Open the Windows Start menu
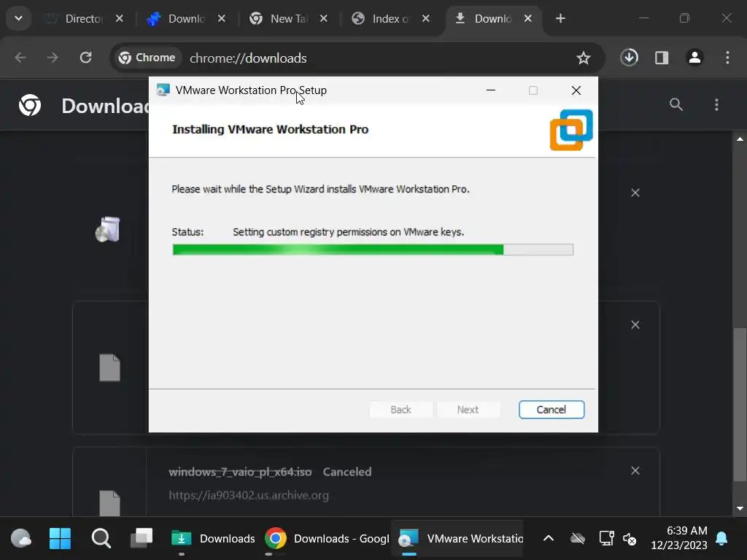The height and width of the screenshot is (560, 747). 60,539
